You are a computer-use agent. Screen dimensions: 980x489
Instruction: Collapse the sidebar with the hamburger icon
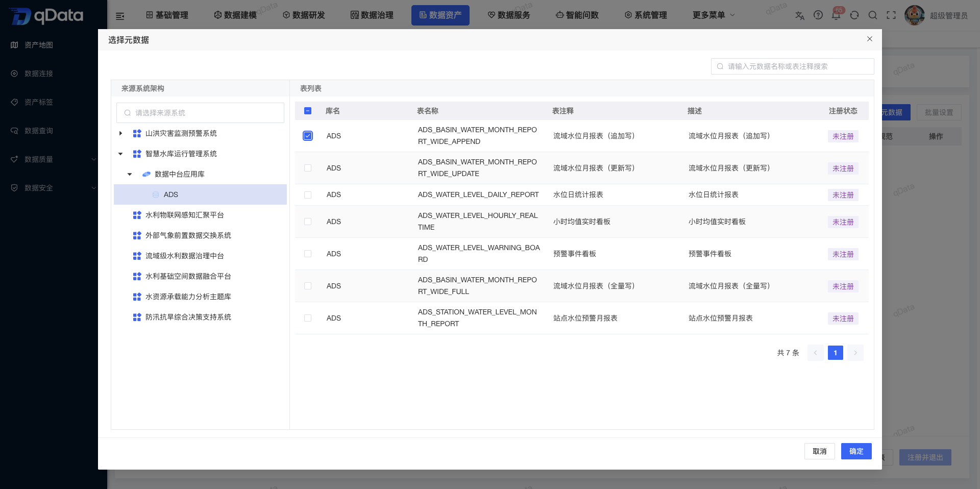pyautogui.click(x=120, y=16)
